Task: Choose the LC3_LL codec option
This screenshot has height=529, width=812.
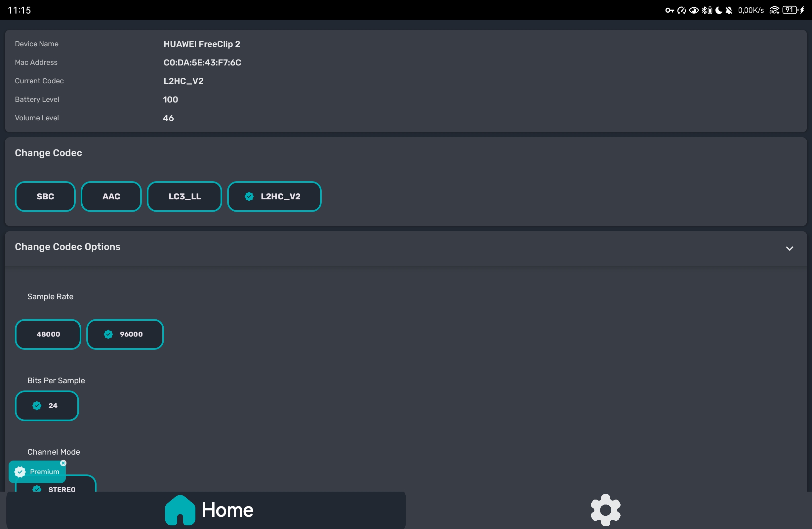Action: pos(184,197)
